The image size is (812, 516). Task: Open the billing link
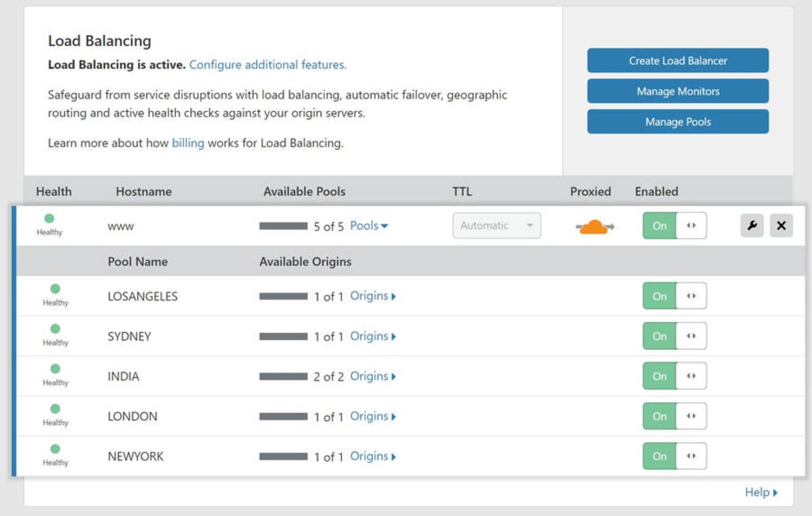pos(188,143)
